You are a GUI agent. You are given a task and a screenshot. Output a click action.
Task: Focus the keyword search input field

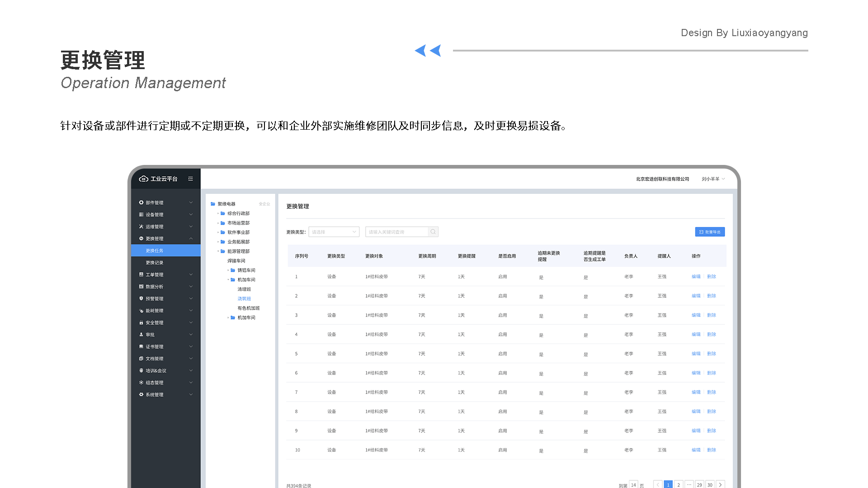(397, 232)
